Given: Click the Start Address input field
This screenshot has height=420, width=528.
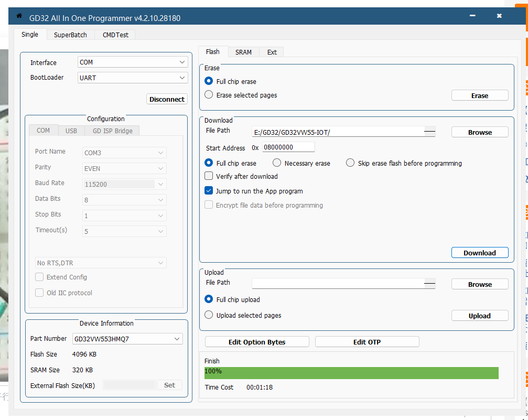Looking at the screenshot, I should 288,147.
